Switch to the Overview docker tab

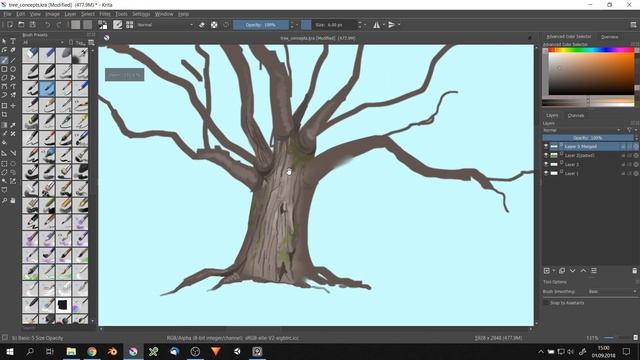point(609,37)
